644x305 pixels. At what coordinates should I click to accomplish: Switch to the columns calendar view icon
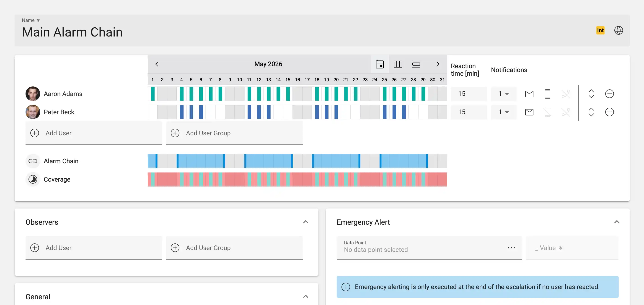pos(398,64)
